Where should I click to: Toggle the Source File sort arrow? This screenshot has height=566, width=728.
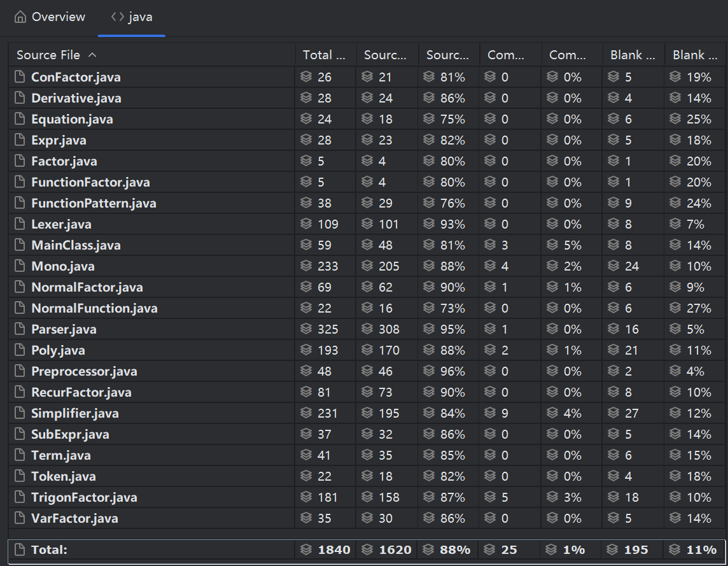point(93,55)
